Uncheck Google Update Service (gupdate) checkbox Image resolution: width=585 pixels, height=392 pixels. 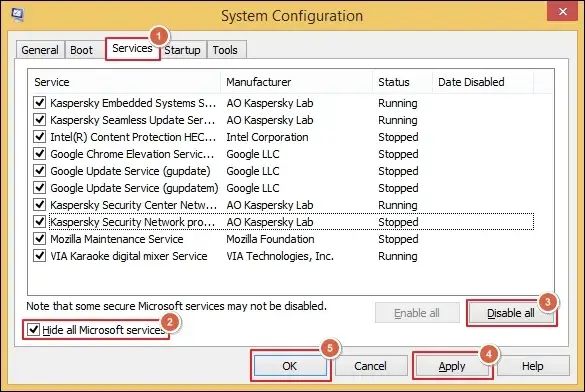(x=40, y=170)
